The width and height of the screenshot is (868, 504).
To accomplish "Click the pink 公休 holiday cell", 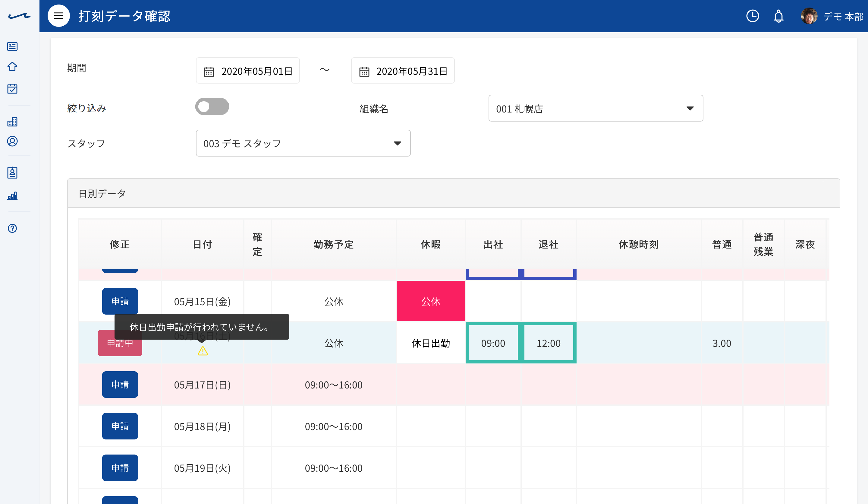I will click(x=431, y=301).
